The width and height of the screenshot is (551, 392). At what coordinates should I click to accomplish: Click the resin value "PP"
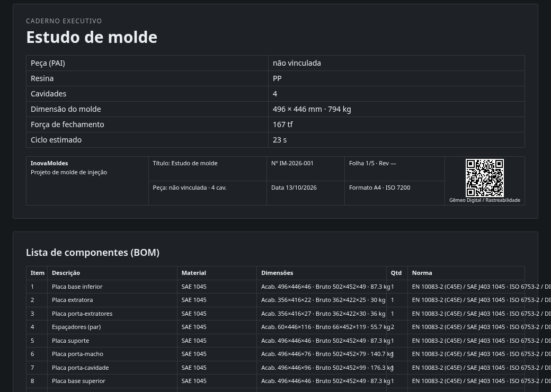pyautogui.click(x=277, y=78)
